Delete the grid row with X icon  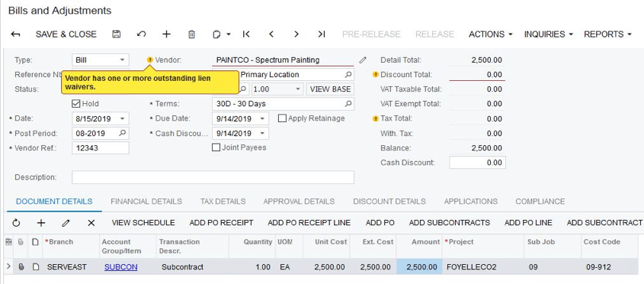[x=91, y=223]
